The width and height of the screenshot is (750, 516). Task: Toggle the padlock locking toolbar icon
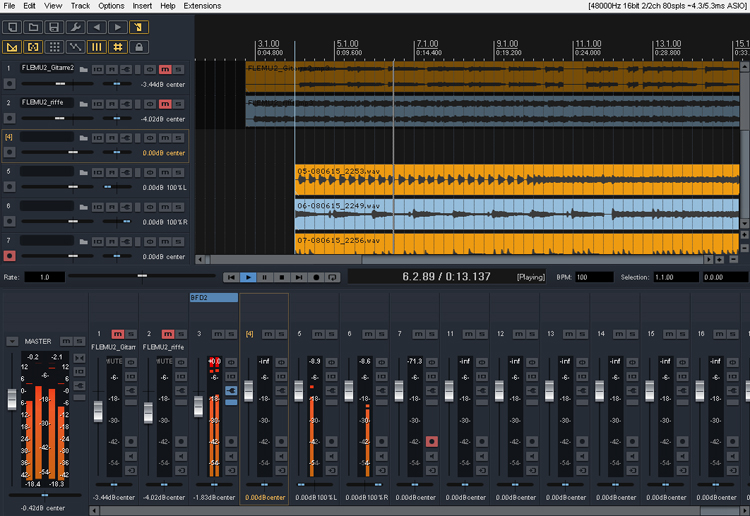click(x=139, y=47)
